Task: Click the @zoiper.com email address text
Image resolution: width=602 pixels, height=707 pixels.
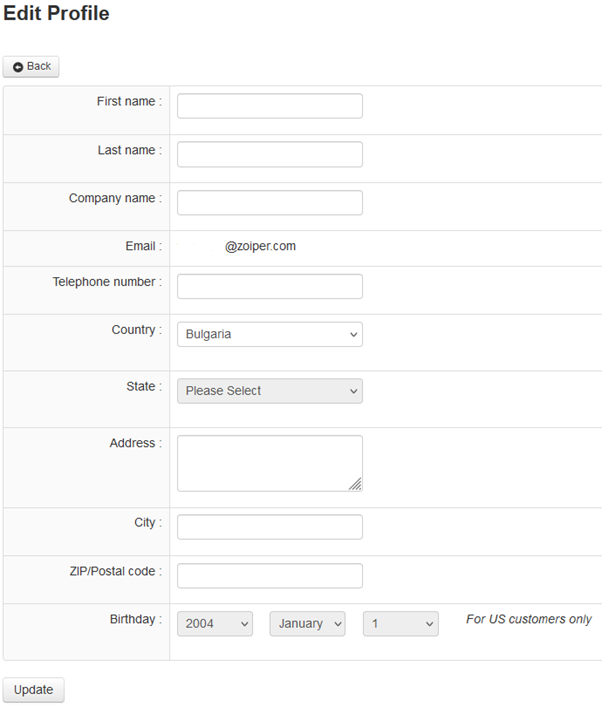Action: (x=260, y=246)
